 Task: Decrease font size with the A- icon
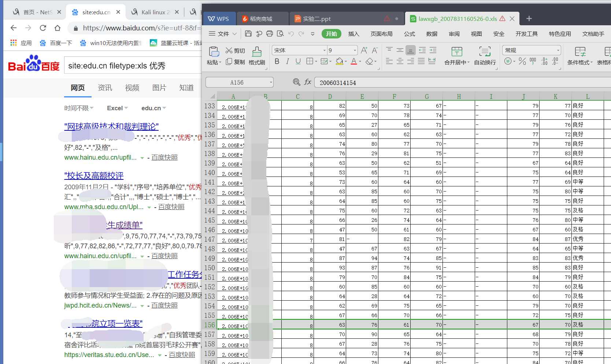pyautogui.click(x=375, y=50)
